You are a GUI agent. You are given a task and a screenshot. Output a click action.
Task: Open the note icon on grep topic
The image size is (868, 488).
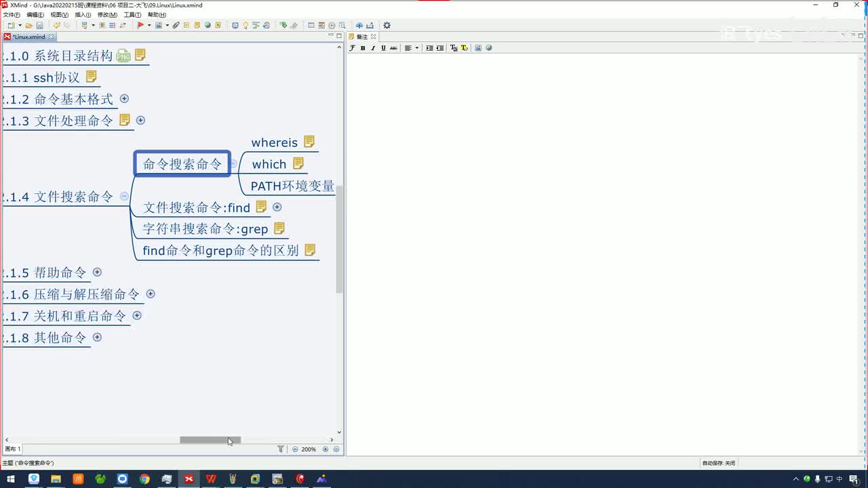pos(279,228)
